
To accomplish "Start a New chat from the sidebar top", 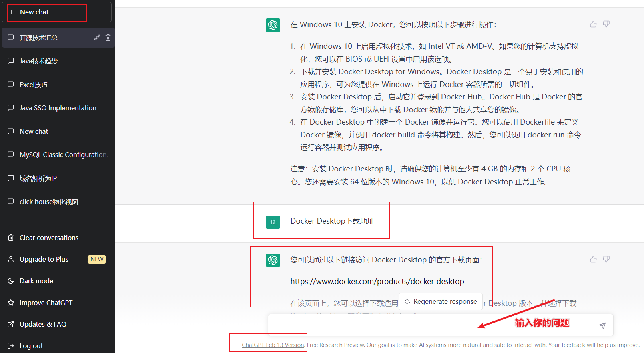I will [x=56, y=12].
